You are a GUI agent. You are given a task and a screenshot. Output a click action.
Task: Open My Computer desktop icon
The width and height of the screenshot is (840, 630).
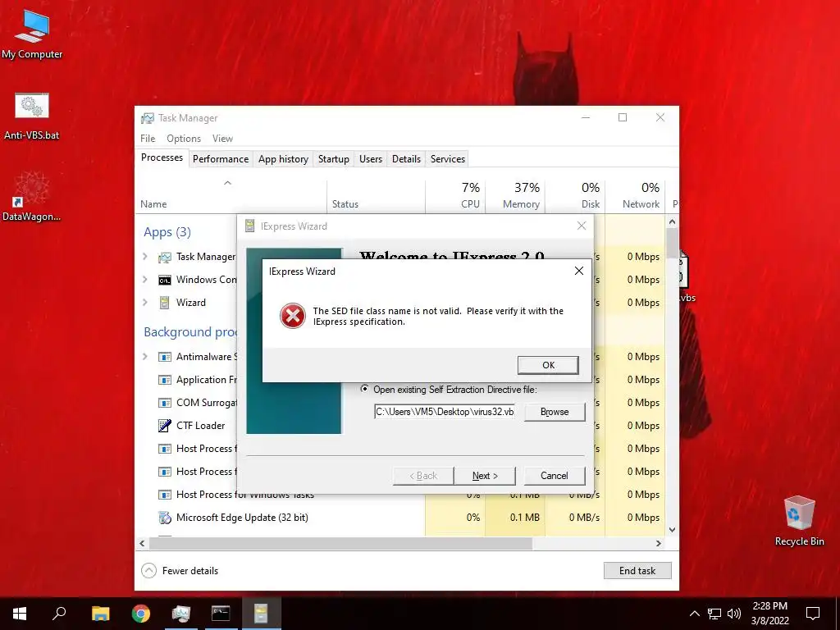click(x=32, y=34)
